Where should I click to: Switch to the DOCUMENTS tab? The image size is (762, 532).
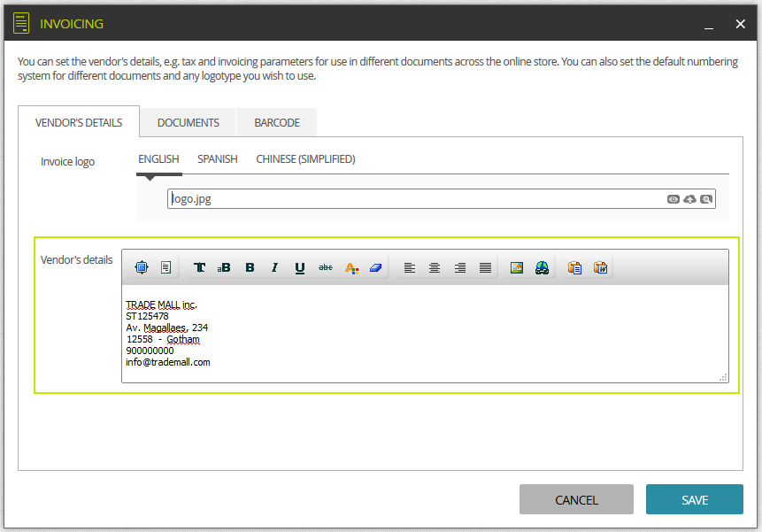(189, 122)
